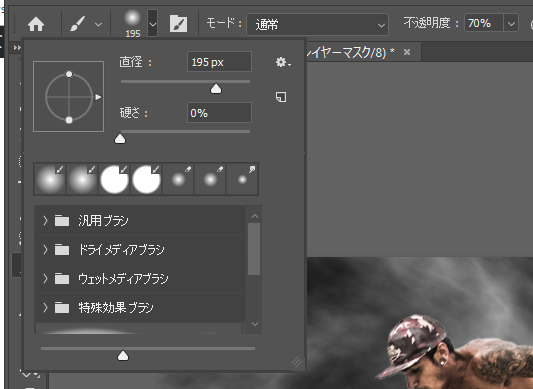The height and width of the screenshot is (389, 533).
Task: Click the Home icon in options bar
Action: [36, 24]
